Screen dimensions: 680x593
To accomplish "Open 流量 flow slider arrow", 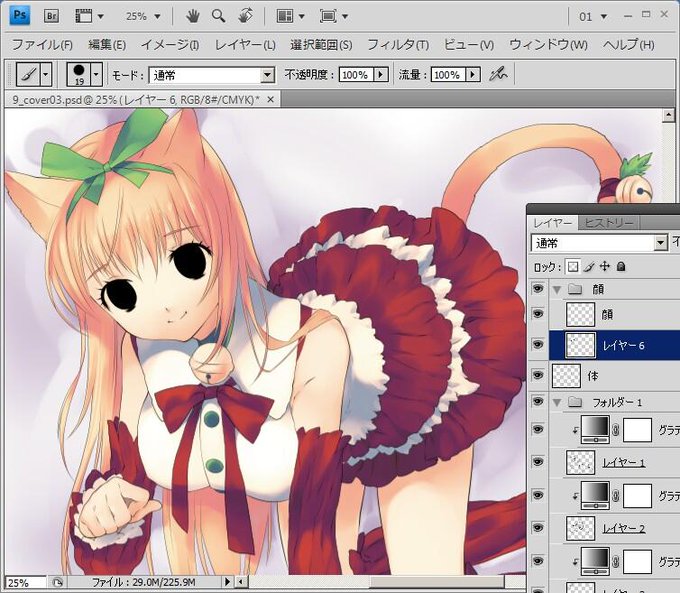I will 473,75.
